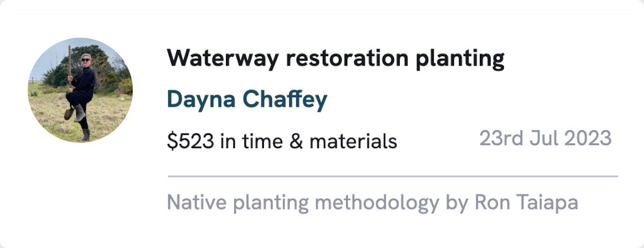Click the 23rd Jul 2023 date
This screenshot has height=248, width=644.
tap(546, 138)
